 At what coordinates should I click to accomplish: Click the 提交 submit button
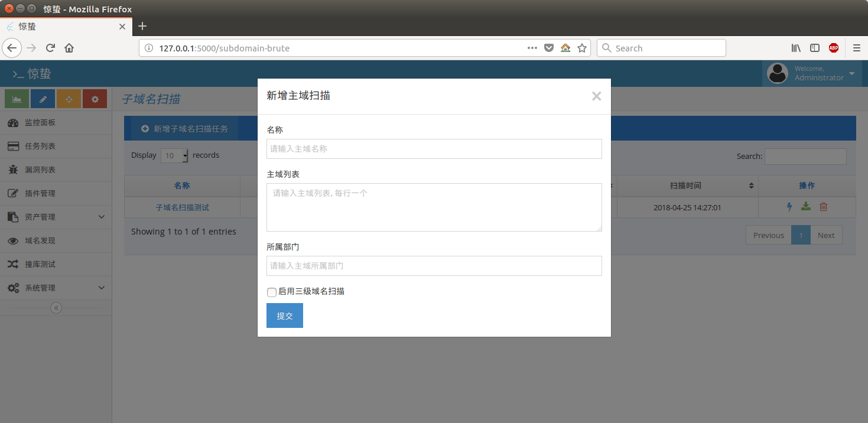[284, 315]
